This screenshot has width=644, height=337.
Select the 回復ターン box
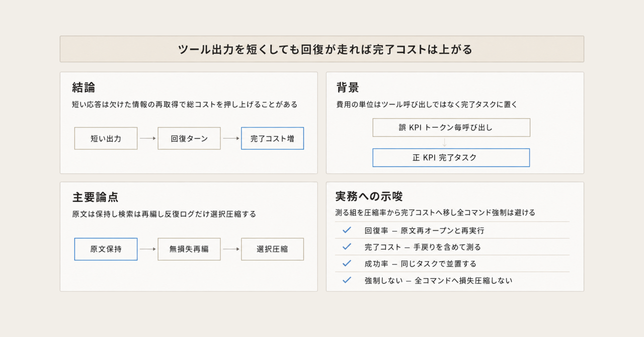click(189, 138)
